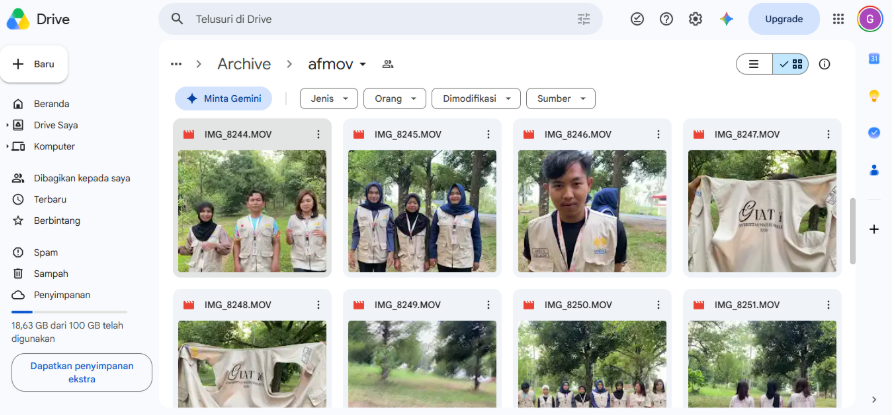
Task: Open the Sumber filter dropdown
Action: click(561, 99)
